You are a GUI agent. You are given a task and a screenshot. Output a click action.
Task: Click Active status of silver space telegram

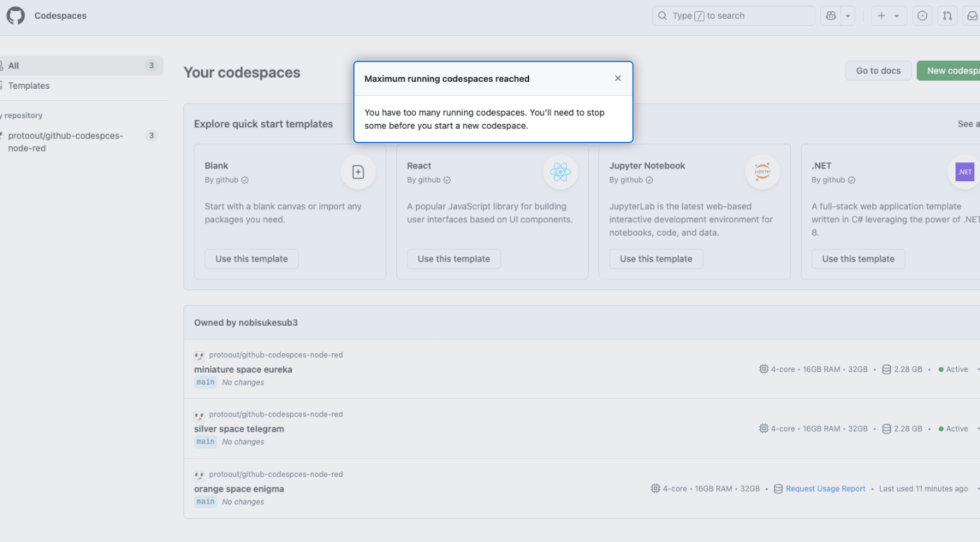(953, 429)
